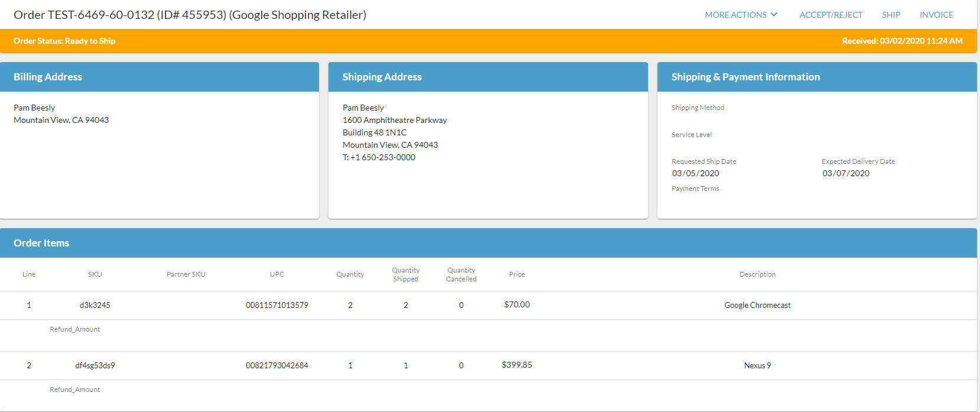Click the Price column header
The width and height of the screenshot is (980, 412).
click(x=517, y=274)
